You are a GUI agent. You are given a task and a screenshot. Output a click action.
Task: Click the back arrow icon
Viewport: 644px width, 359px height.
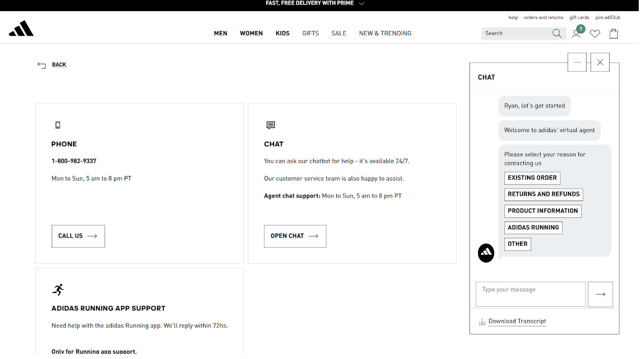[41, 65]
